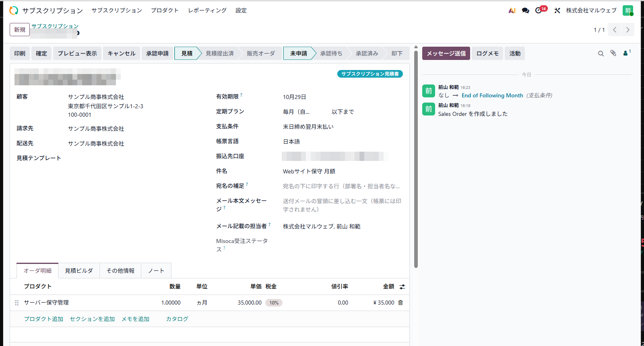644x346 pixels.
Task: Open attachments via the paperclip icon
Action: click(x=613, y=53)
